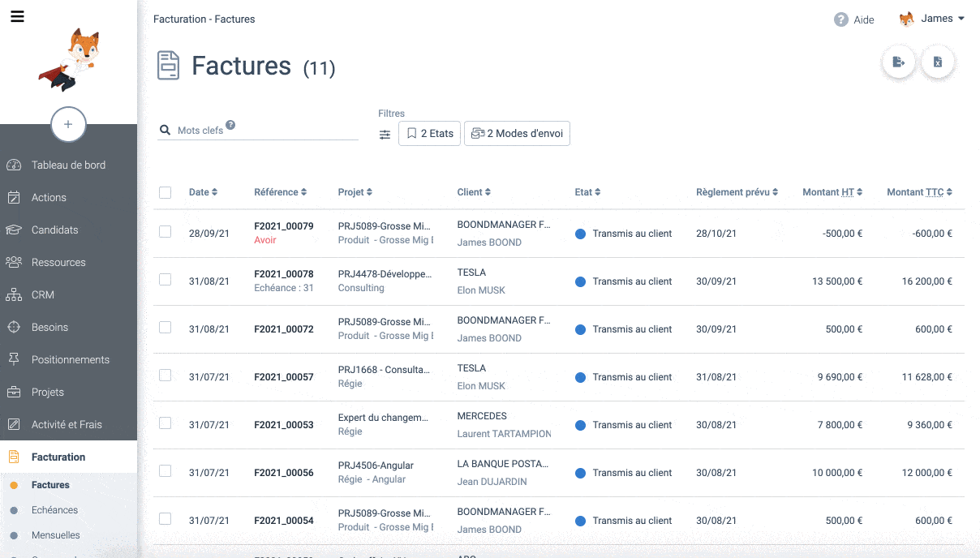Click the amount 16 200,00 €

click(926, 281)
